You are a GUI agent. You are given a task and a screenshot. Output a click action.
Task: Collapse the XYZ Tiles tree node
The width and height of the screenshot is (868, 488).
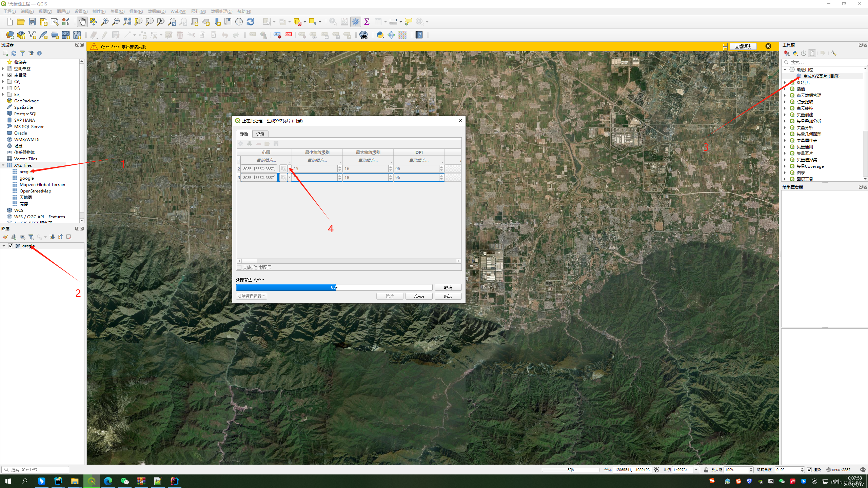point(3,165)
